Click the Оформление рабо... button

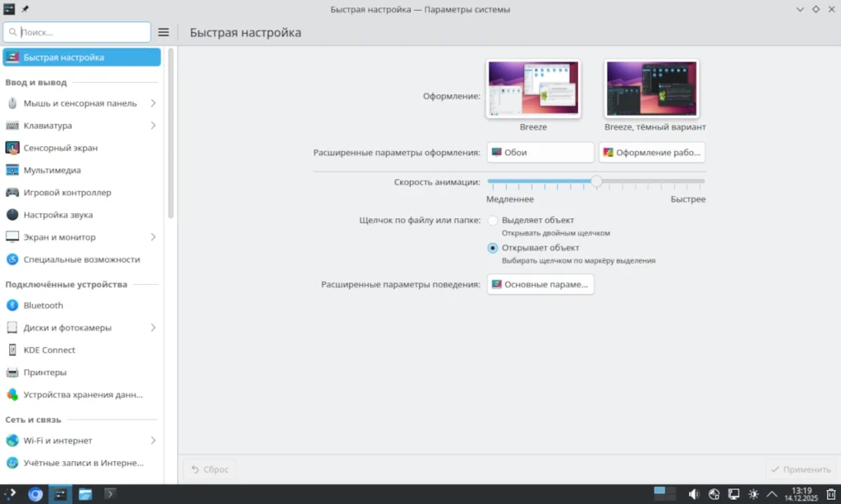[x=651, y=153]
